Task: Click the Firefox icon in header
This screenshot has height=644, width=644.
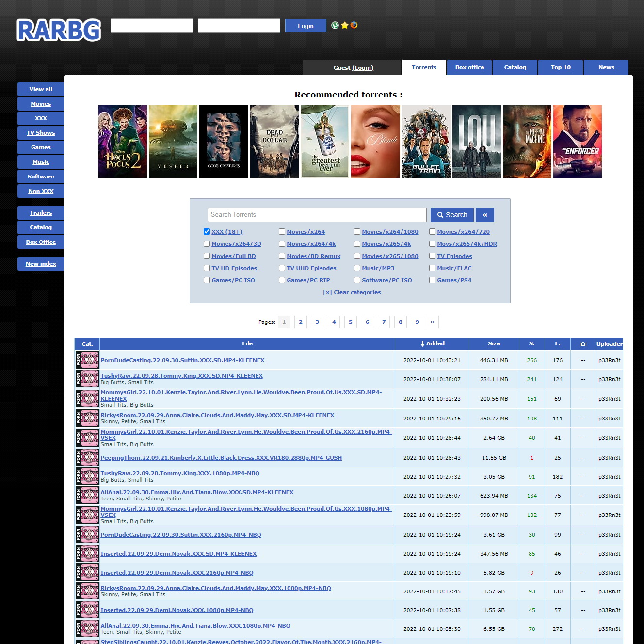Action: tap(354, 25)
